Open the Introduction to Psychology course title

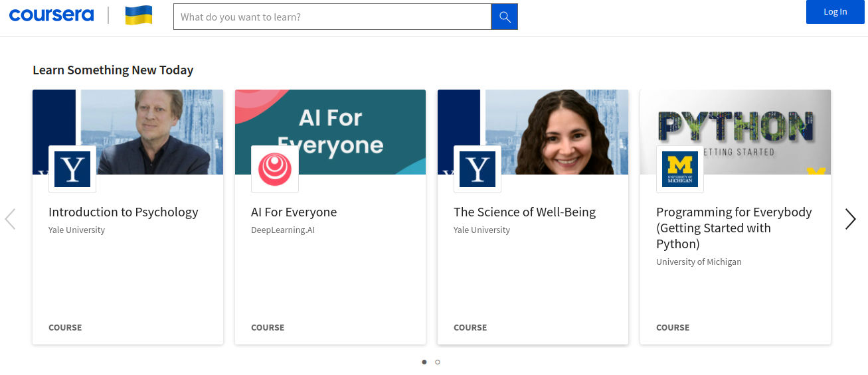tap(124, 212)
